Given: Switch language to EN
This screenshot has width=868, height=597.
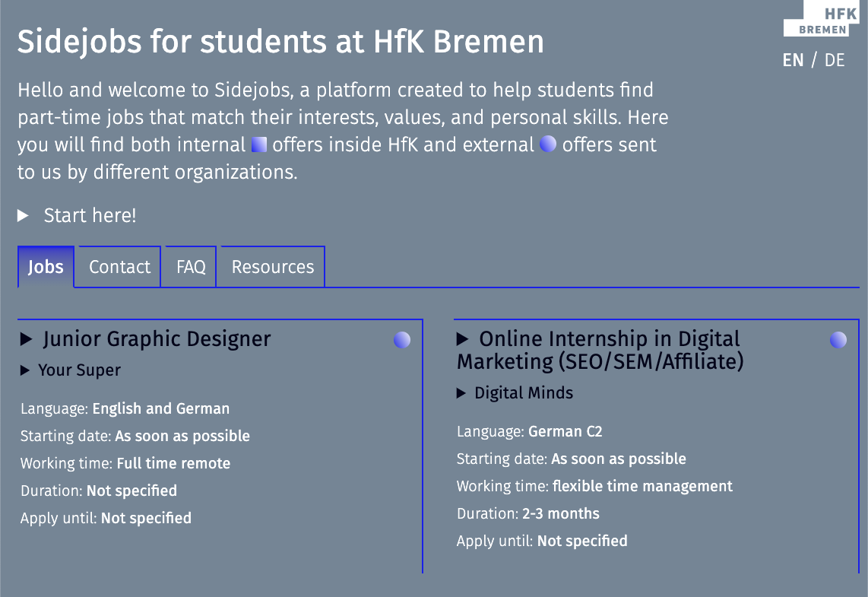Looking at the screenshot, I should pyautogui.click(x=793, y=60).
